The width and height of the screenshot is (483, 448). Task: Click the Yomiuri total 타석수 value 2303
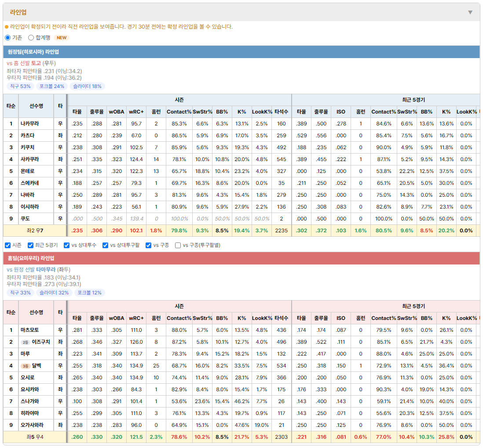pyautogui.click(x=281, y=437)
